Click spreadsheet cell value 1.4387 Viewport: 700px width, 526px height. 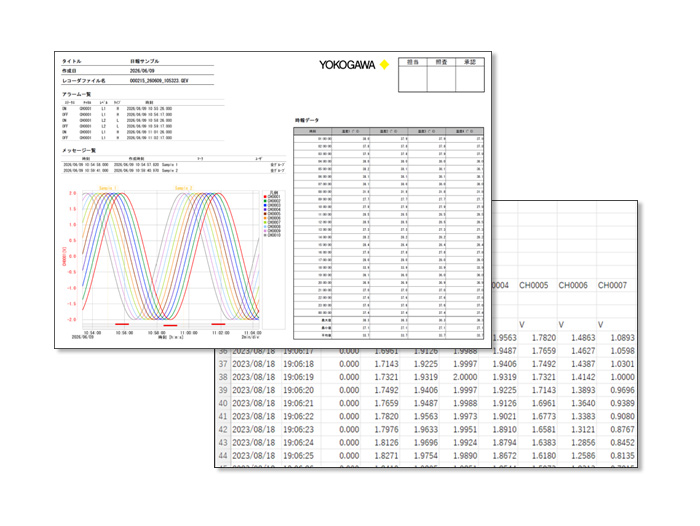point(583,364)
